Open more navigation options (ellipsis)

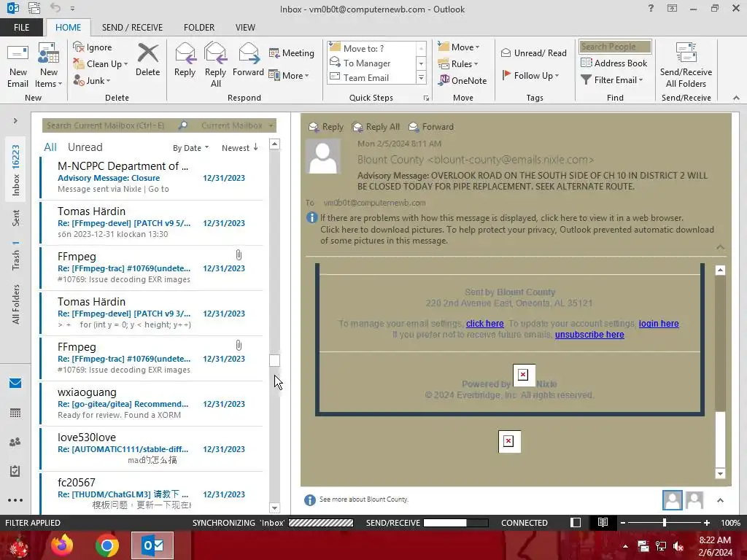point(15,500)
